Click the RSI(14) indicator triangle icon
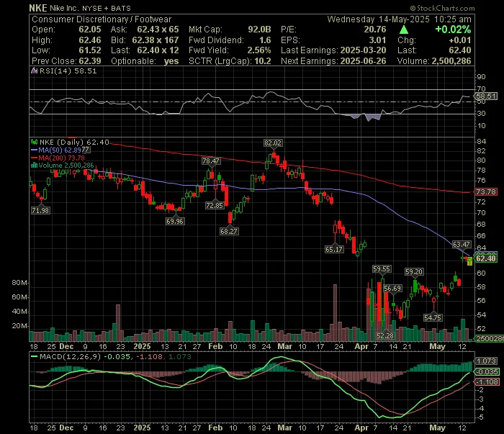The height and width of the screenshot is (434, 504). (x=34, y=71)
